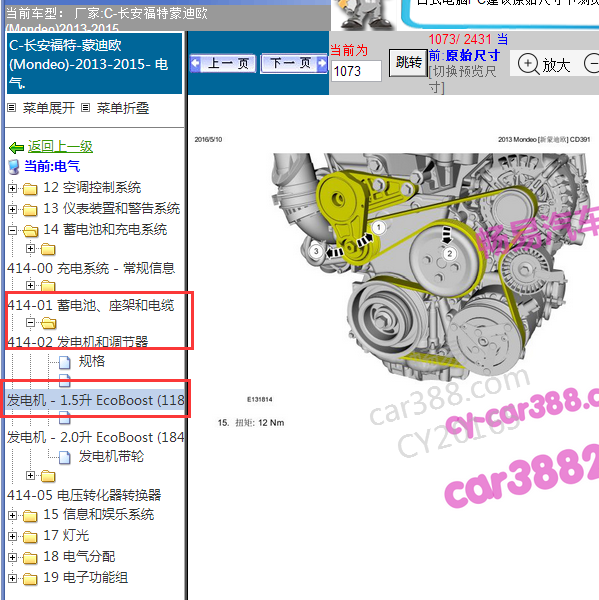Expand the 414-01 蓄电池 subfolder
The image size is (599, 600).
click(30, 285)
